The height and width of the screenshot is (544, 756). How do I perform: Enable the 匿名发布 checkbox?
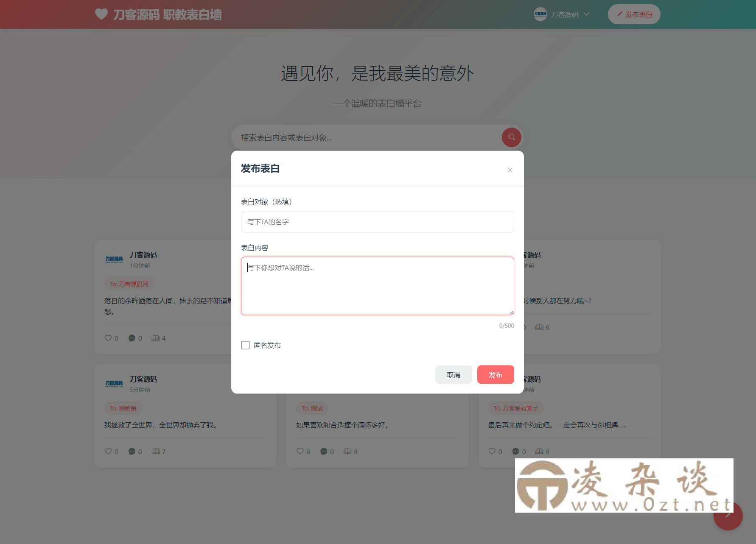coord(245,345)
